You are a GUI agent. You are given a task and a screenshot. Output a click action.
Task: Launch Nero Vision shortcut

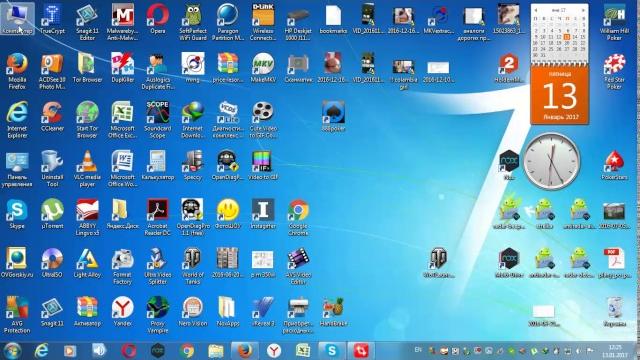(x=193, y=312)
